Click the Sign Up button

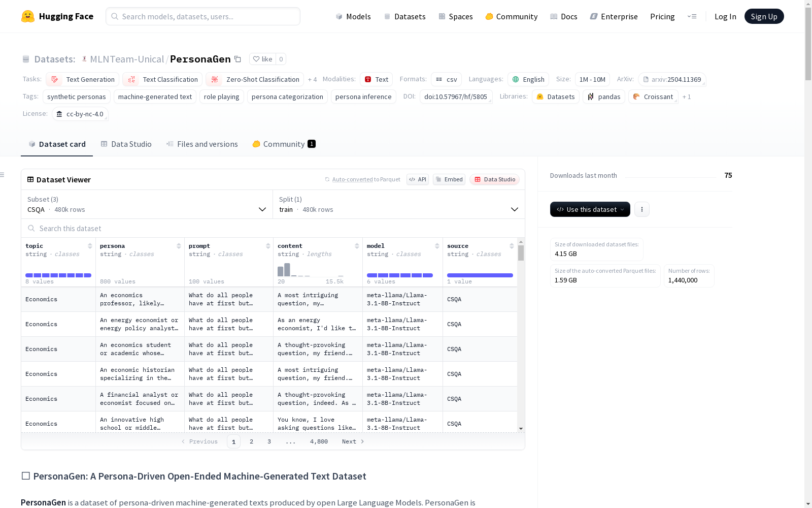(764, 16)
